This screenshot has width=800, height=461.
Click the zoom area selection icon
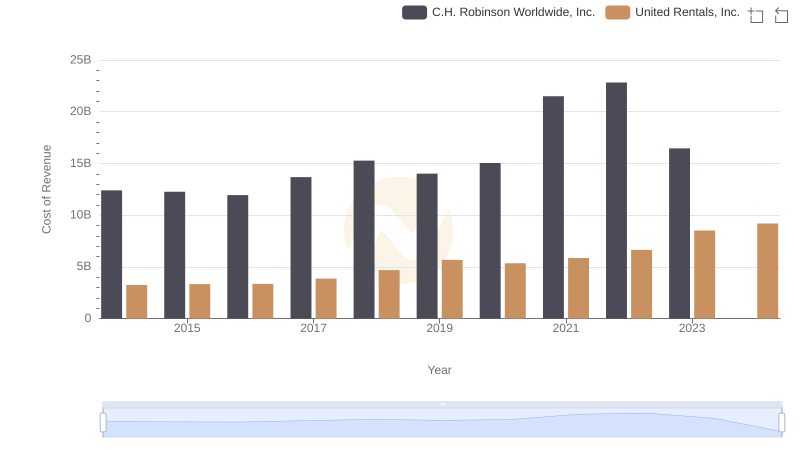click(756, 15)
